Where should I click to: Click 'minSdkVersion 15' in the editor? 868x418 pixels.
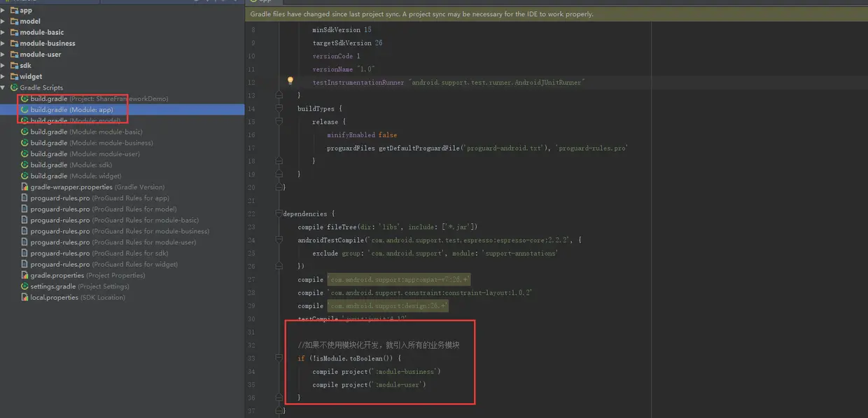(342, 30)
